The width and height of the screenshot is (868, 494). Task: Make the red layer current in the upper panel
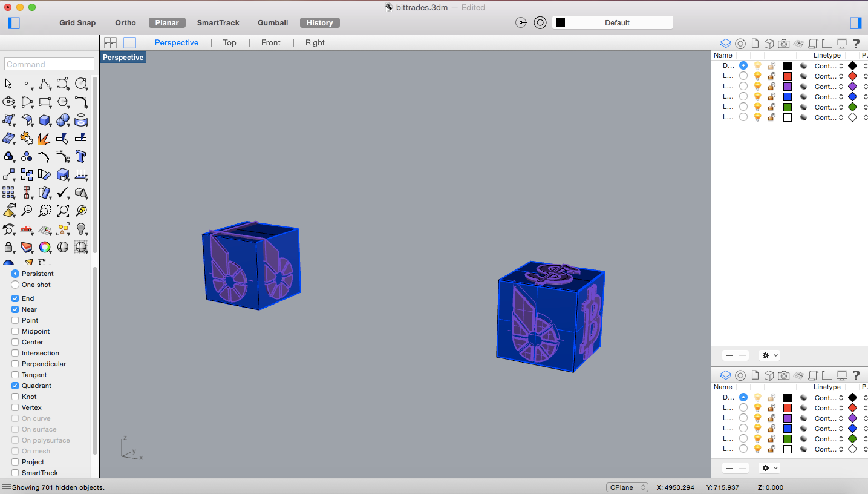click(743, 76)
